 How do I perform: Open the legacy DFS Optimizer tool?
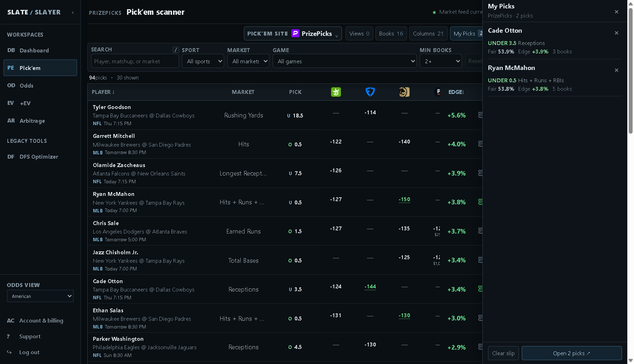(40, 157)
